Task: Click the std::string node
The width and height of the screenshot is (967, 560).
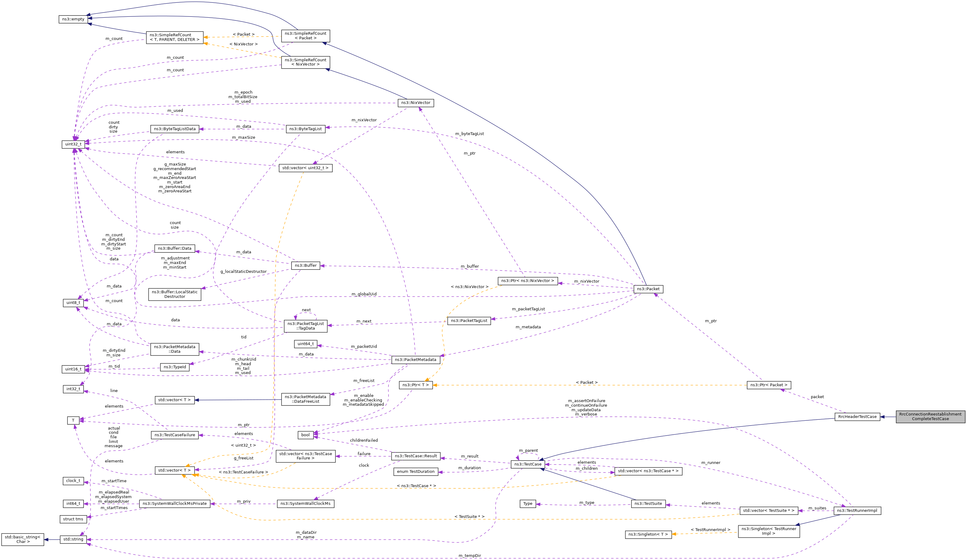Action: pos(73,539)
